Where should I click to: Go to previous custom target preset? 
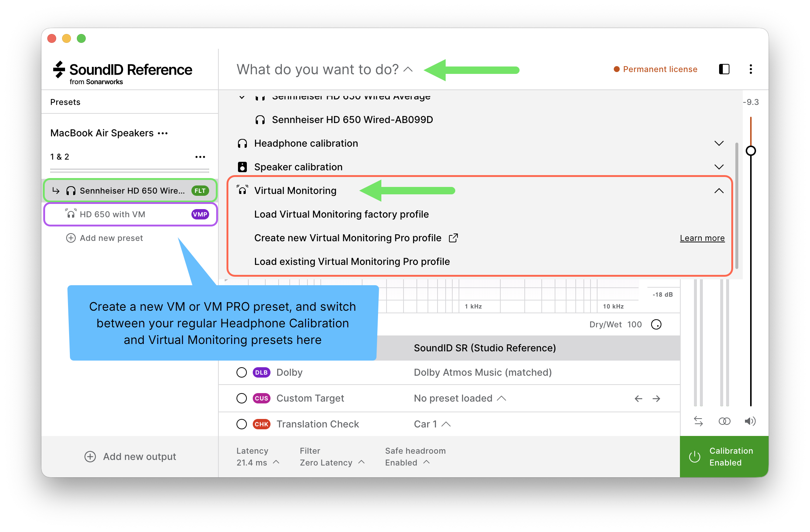click(638, 399)
